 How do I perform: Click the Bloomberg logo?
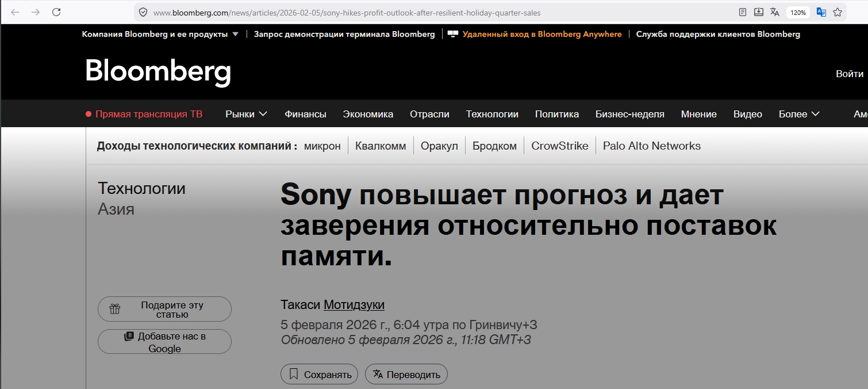(158, 73)
